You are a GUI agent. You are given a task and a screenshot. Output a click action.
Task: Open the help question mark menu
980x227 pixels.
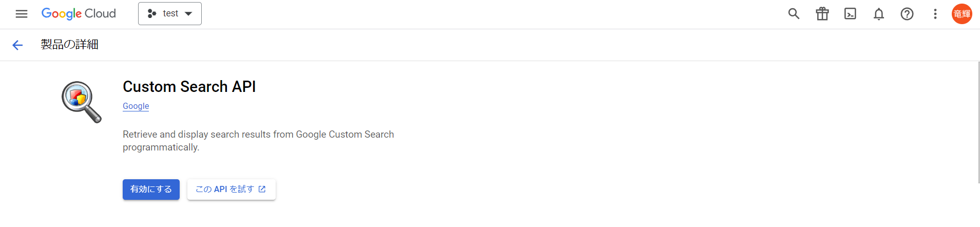click(x=907, y=14)
